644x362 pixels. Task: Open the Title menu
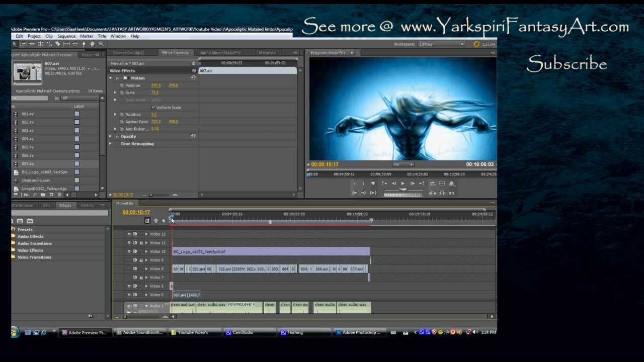(102, 36)
